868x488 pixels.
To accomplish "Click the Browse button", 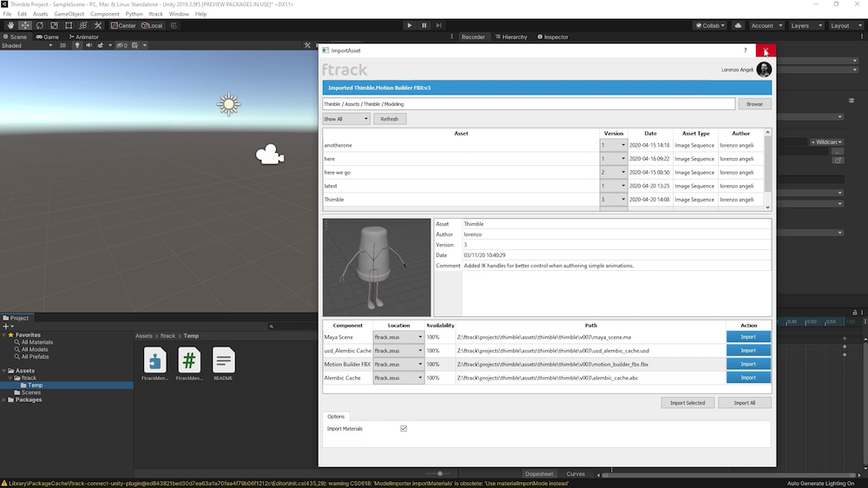I will (x=754, y=104).
